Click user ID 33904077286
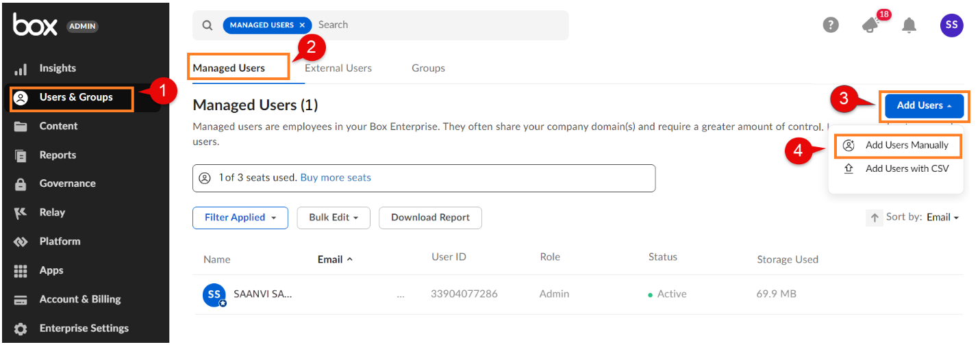 click(x=464, y=294)
